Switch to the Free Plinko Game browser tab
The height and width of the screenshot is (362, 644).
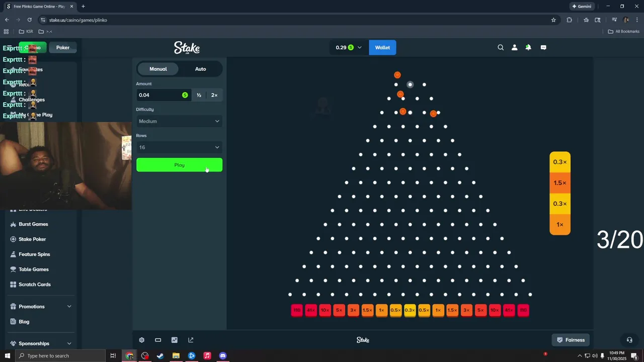pyautogui.click(x=39, y=6)
